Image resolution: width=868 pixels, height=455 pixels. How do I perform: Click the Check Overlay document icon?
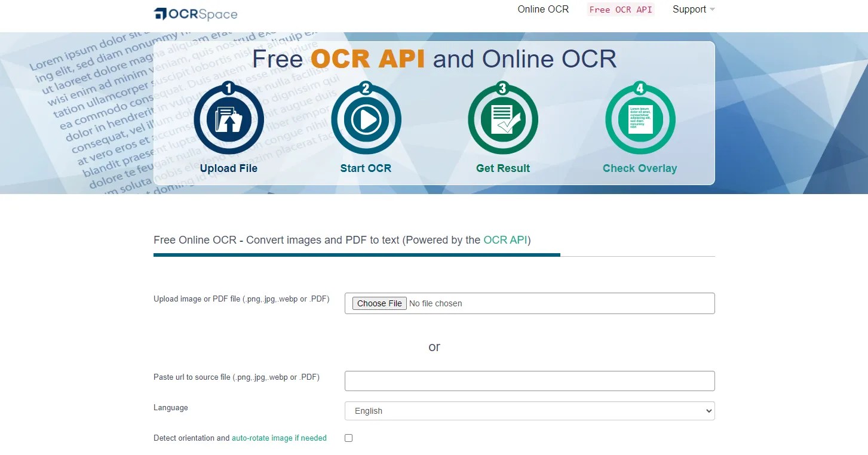tap(640, 119)
